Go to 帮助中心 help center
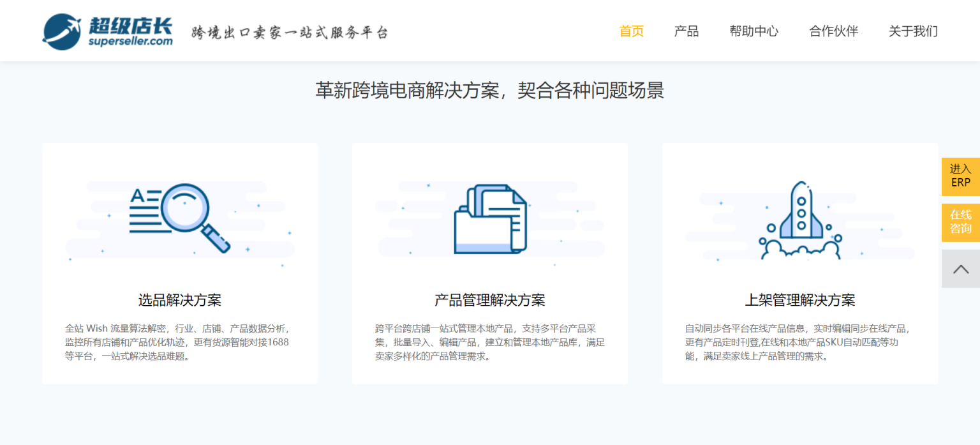 coord(754,31)
